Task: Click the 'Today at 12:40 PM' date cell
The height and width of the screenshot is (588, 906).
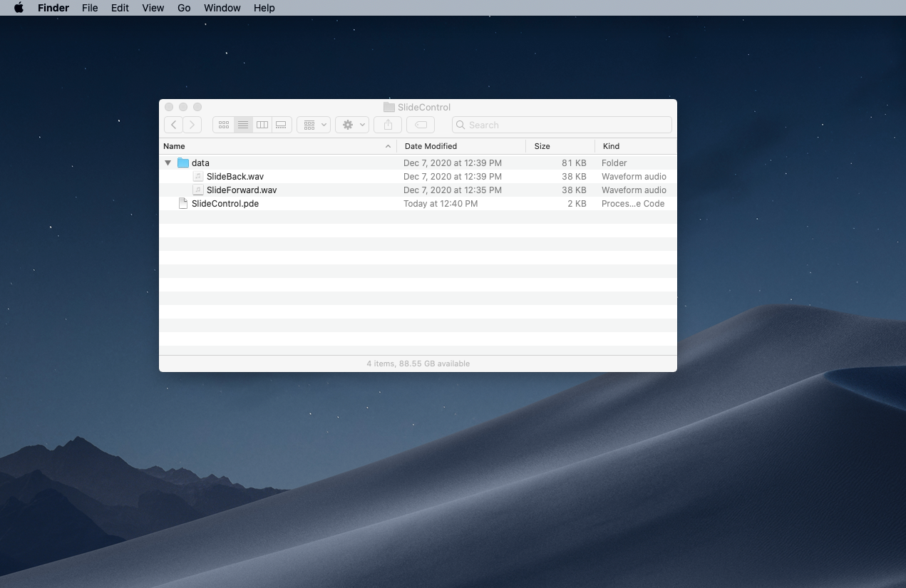Action: point(441,203)
